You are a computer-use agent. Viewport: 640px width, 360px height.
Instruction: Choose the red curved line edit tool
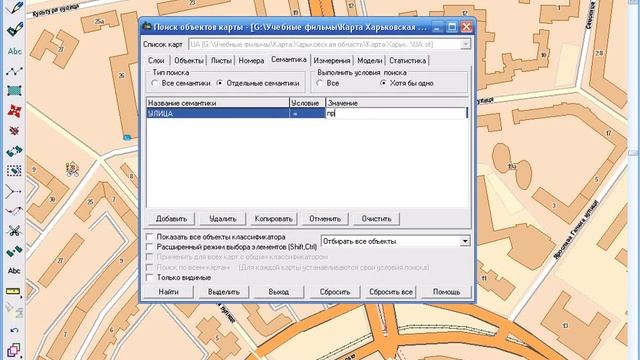click(14, 211)
